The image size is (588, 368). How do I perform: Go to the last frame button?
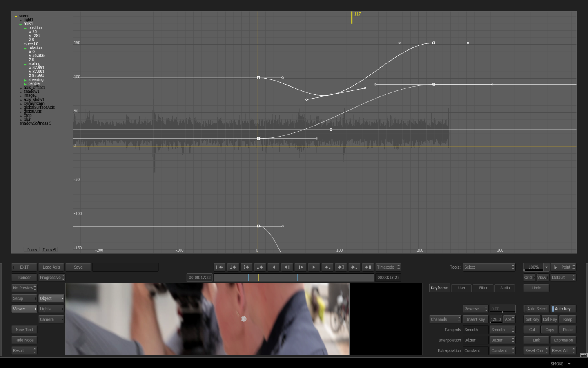click(367, 267)
